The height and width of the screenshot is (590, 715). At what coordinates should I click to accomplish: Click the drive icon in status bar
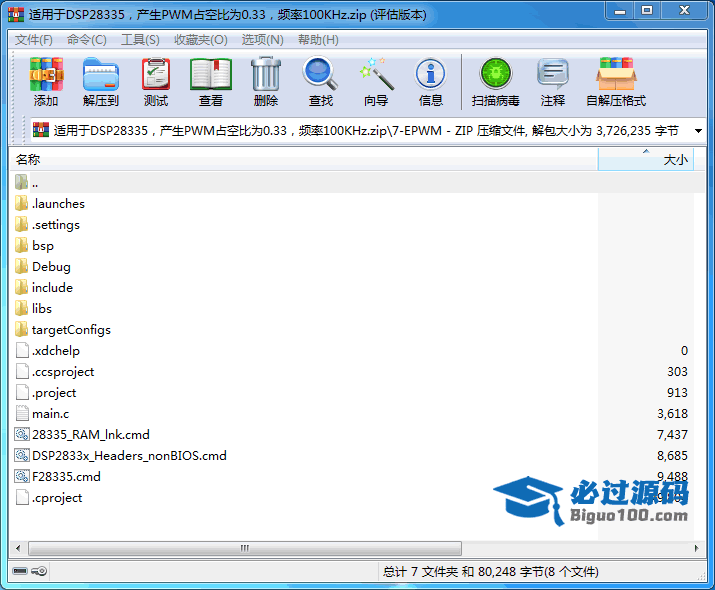click(20, 571)
